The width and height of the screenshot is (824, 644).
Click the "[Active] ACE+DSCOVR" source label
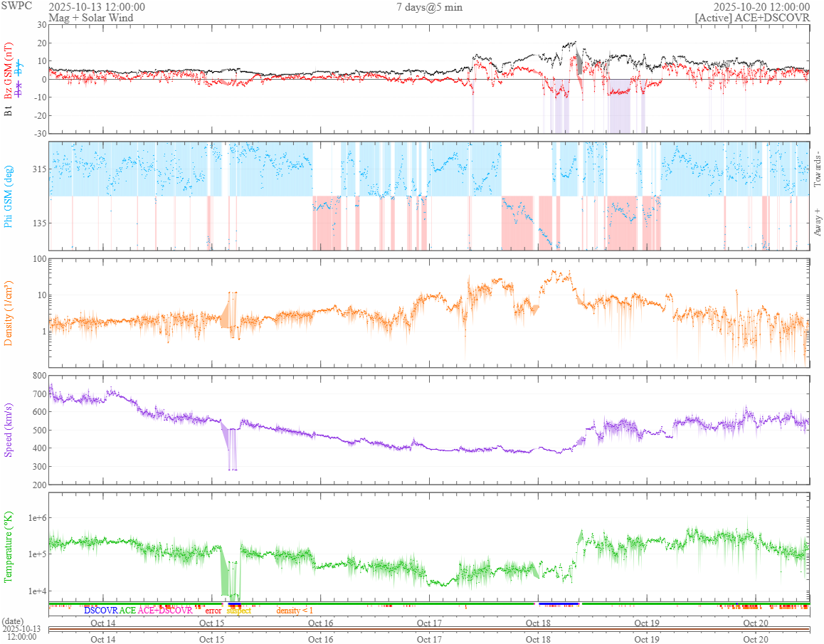point(752,18)
